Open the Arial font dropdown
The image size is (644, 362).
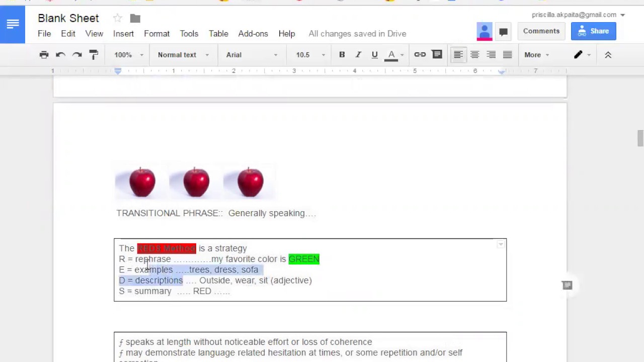click(252, 55)
